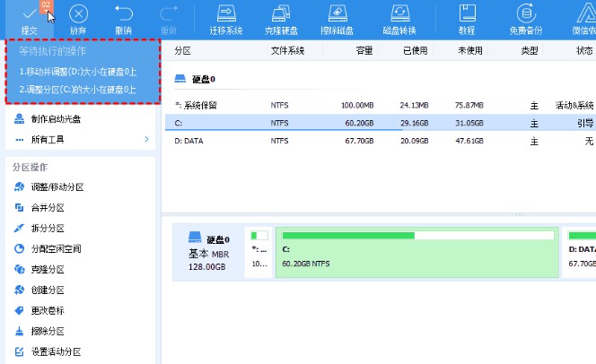Open the 教程 tutorial icon
596x364 pixels.
click(x=467, y=18)
